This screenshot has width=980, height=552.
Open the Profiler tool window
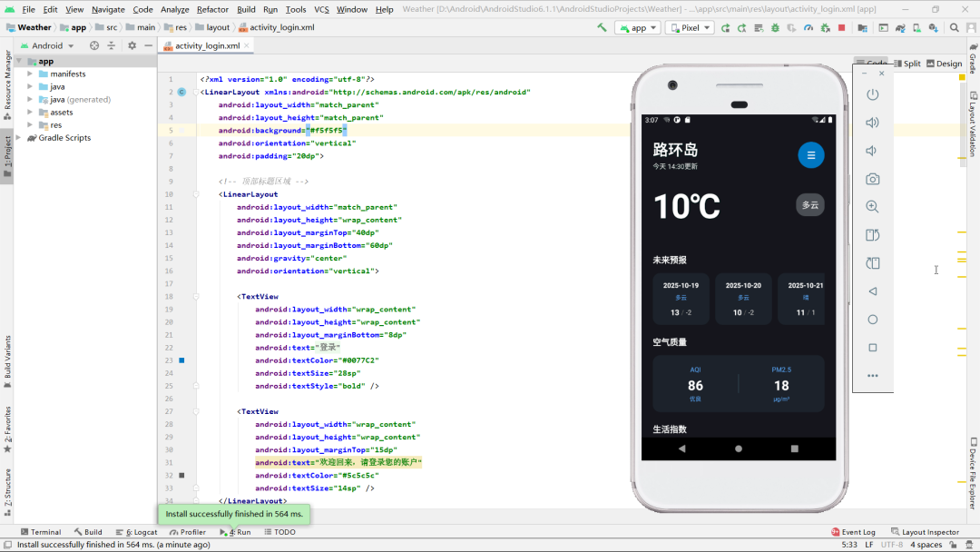188,532
